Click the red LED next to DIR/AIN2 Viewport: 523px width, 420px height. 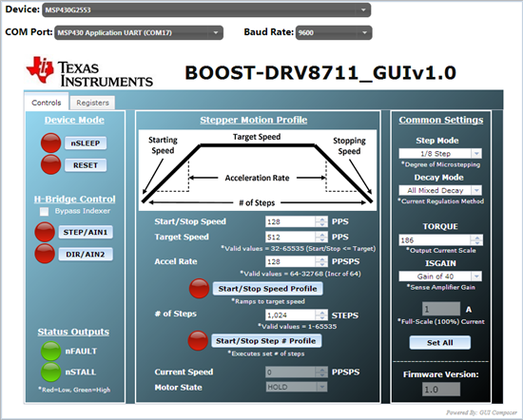click(45, 254)
